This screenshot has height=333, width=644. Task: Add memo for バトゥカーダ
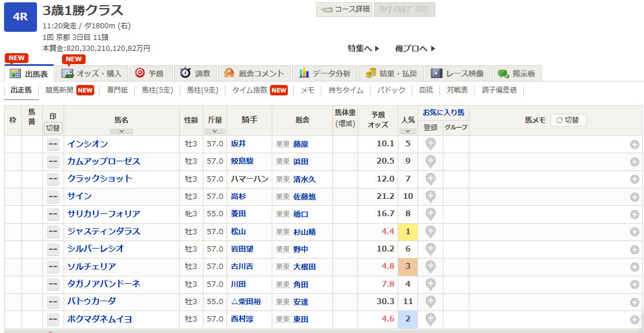[x=635, y=302]
